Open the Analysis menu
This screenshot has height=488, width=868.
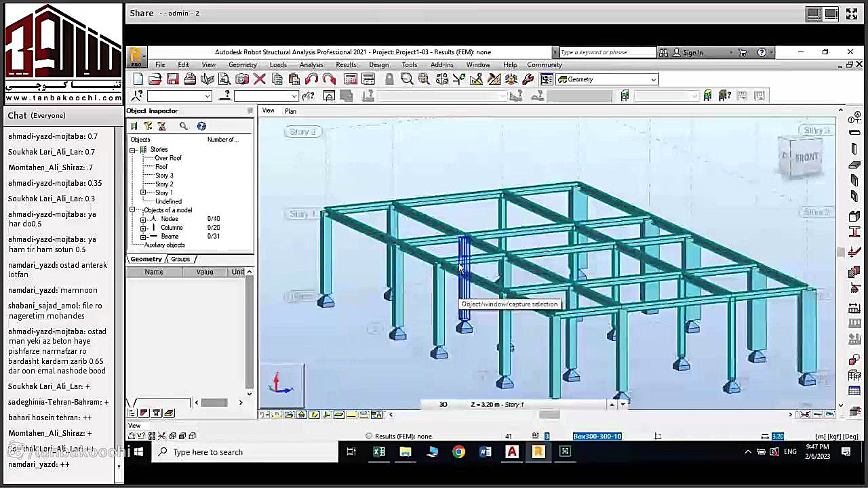(x=311, y=65)
